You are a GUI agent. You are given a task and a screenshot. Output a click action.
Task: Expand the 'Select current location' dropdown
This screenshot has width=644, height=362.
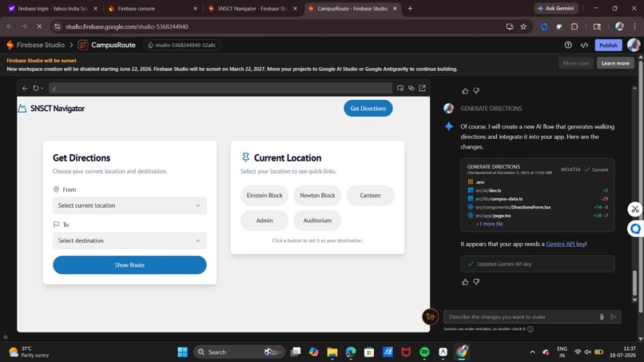pos(129,205)
